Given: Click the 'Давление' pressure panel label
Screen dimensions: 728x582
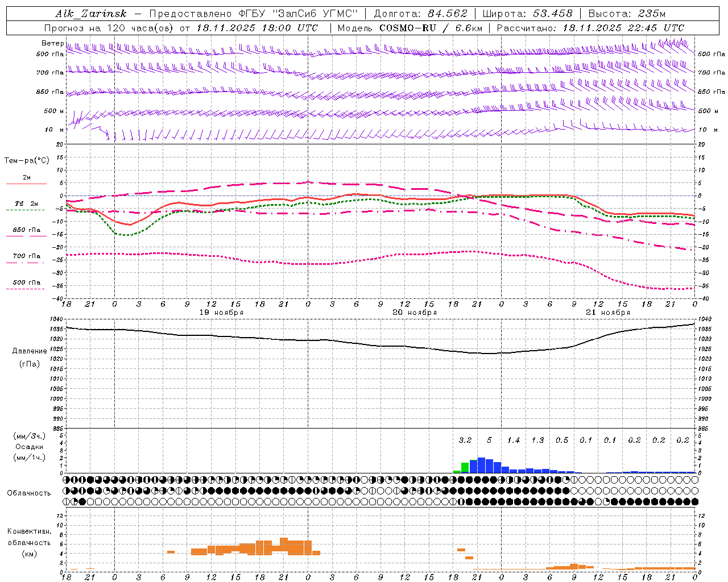Looking at the screenshot, I should point(30,351).
